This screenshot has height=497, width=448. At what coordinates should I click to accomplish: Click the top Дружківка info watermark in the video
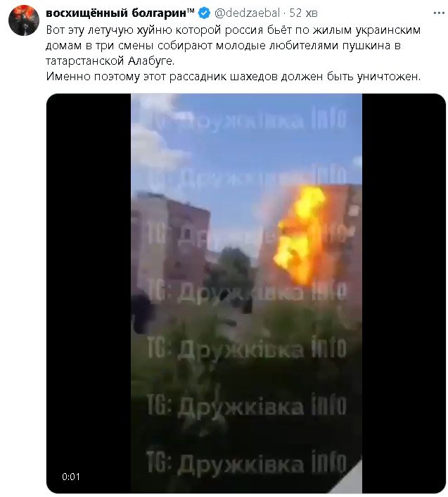click(247, 120)
